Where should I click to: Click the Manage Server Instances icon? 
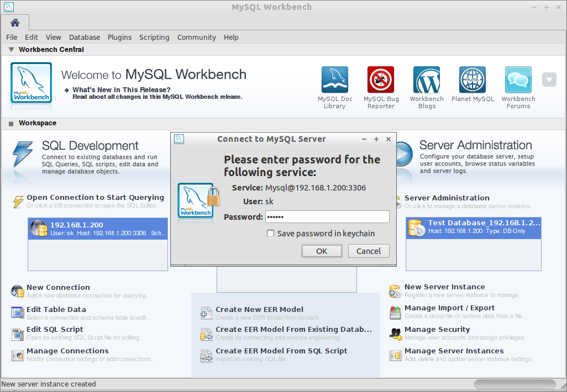[x=395, y=356]
